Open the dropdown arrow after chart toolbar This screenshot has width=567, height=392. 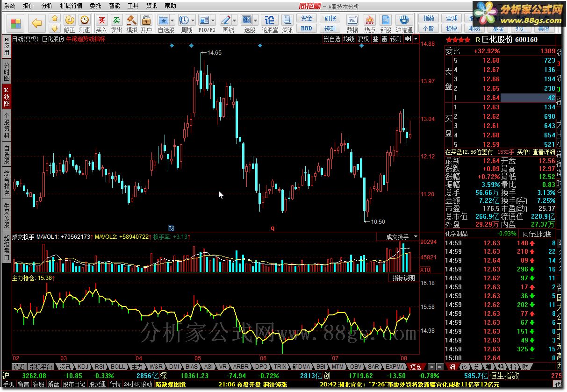pyautogui.click(x=416, y=39)
